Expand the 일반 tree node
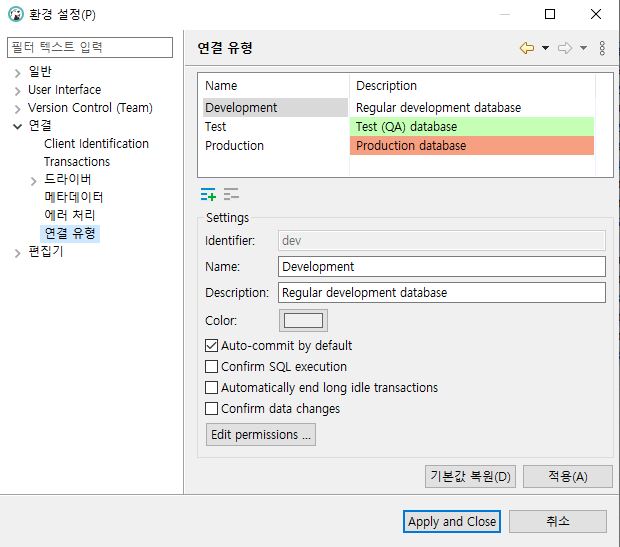620x547 pixels. [17, 73]
